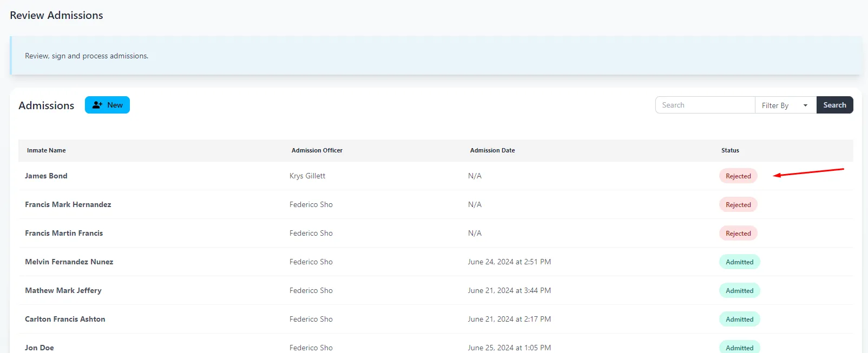Select Melvin Fernandez Nunez inmate
The height and width of the screenshot is (353, 868).
(69, 262)
